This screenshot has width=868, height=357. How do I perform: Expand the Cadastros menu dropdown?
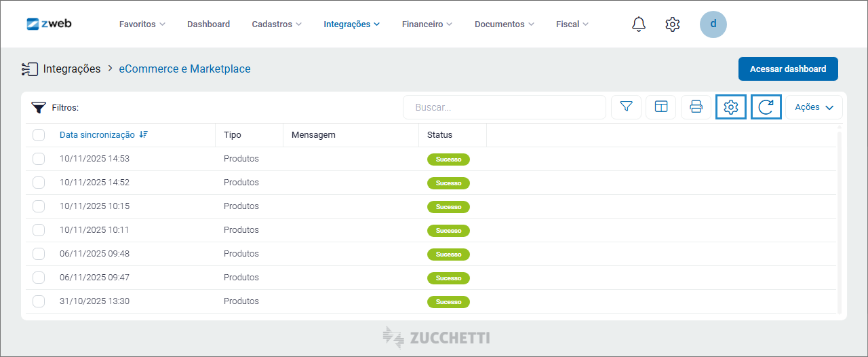[277, 24]
